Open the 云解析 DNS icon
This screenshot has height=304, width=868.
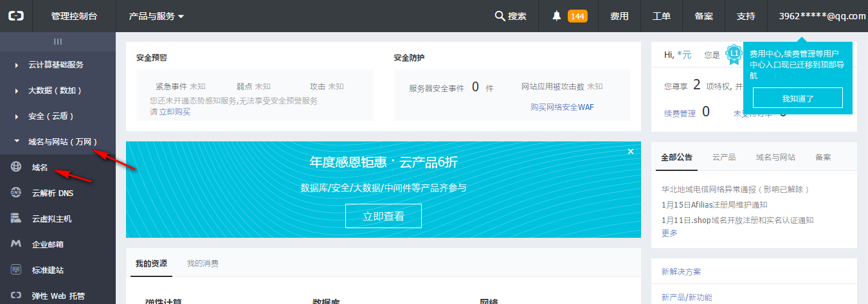pyautogui.click(x=16, y=193)
